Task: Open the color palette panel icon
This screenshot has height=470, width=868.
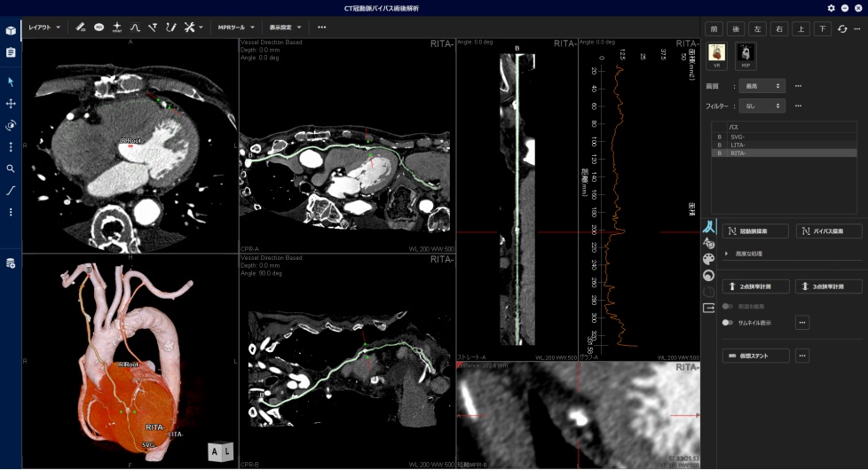Action: pos(708,259)
